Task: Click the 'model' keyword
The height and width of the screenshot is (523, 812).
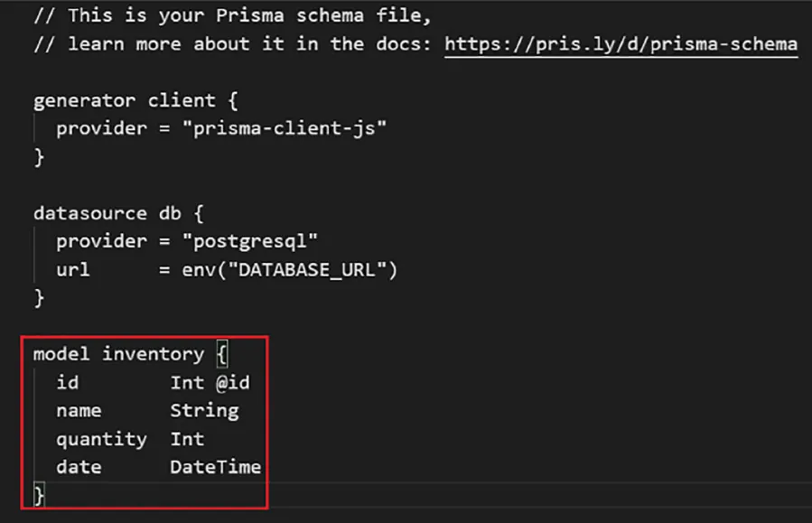Action: [61, 354]
